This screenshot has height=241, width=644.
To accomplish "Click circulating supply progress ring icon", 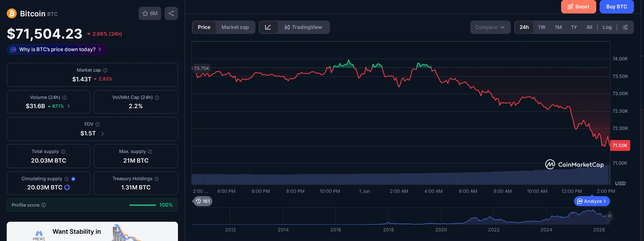I will tap(67, 187).
